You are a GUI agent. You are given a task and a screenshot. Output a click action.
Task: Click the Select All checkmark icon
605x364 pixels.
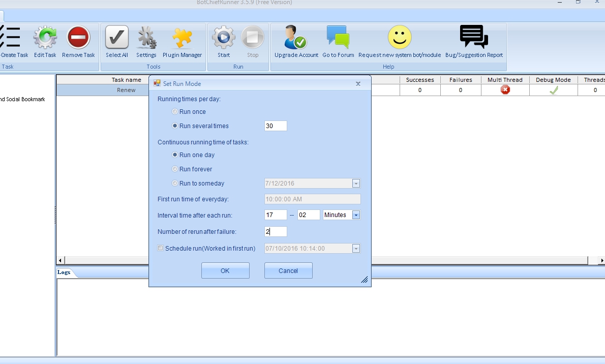[x=116, y=38]
